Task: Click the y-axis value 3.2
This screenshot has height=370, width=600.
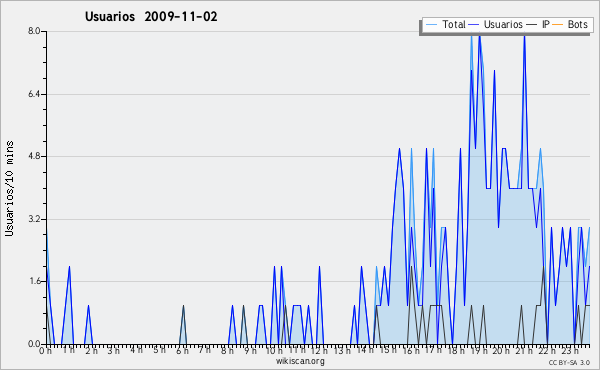Action: 34,219
